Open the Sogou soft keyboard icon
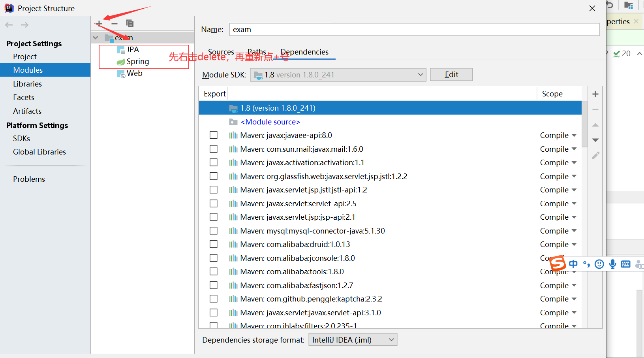Image resolution: width=644 pixels, height=358 pixels. pyautogui.click(x=625, y=264)
